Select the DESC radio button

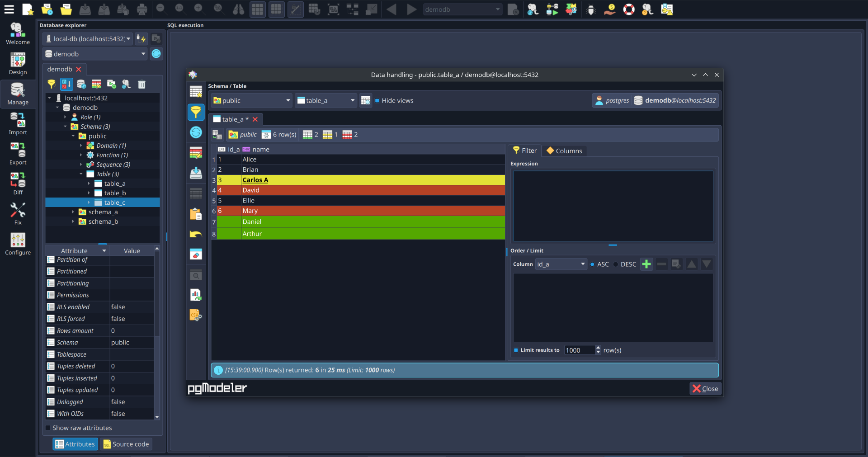coord(616,264)
